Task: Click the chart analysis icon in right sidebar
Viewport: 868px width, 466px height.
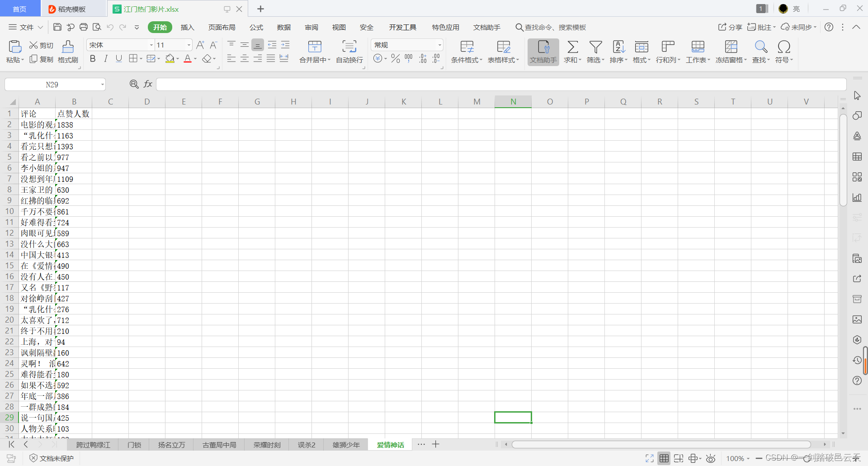Action: click(x=857, y=197)
